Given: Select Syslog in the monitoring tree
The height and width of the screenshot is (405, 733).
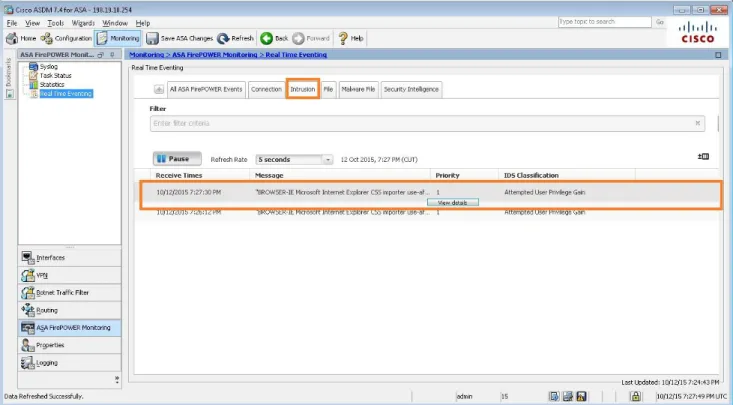Looking at the screenshot, I should coord(49,66).
